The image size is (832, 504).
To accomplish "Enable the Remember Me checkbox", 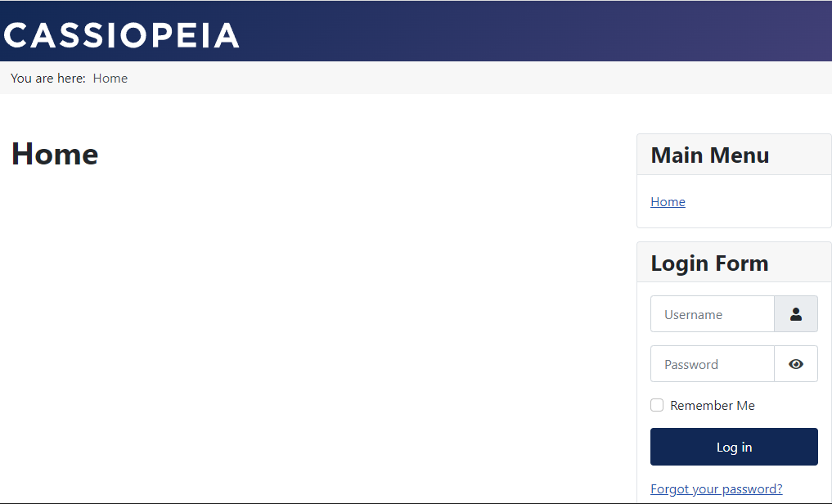I will [x=657, y=405].
